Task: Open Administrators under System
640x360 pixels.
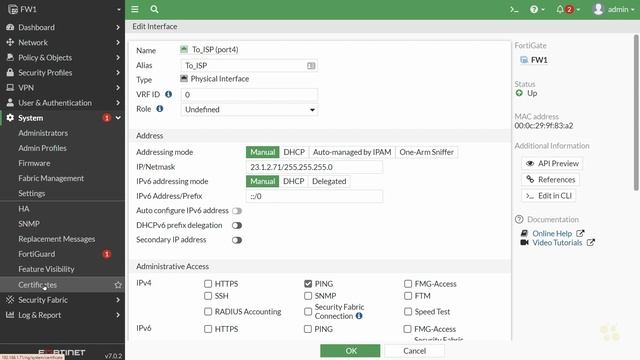Action: [x=43, y=133]
